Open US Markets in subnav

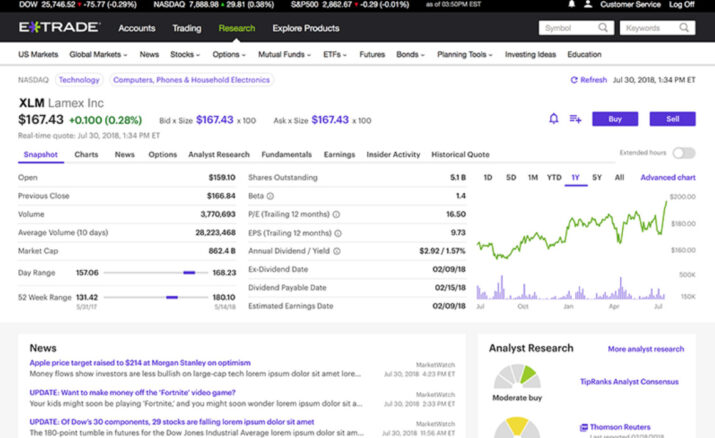point(38,54)
